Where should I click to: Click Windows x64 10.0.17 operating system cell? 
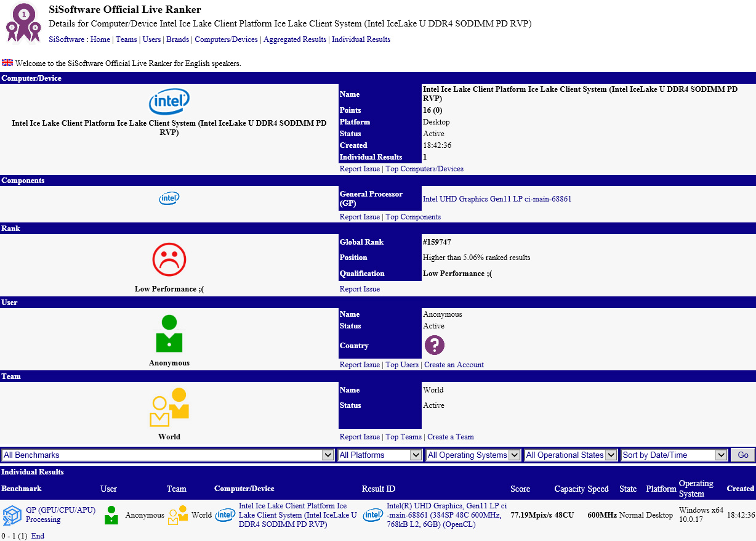click(x=701, y=515)
